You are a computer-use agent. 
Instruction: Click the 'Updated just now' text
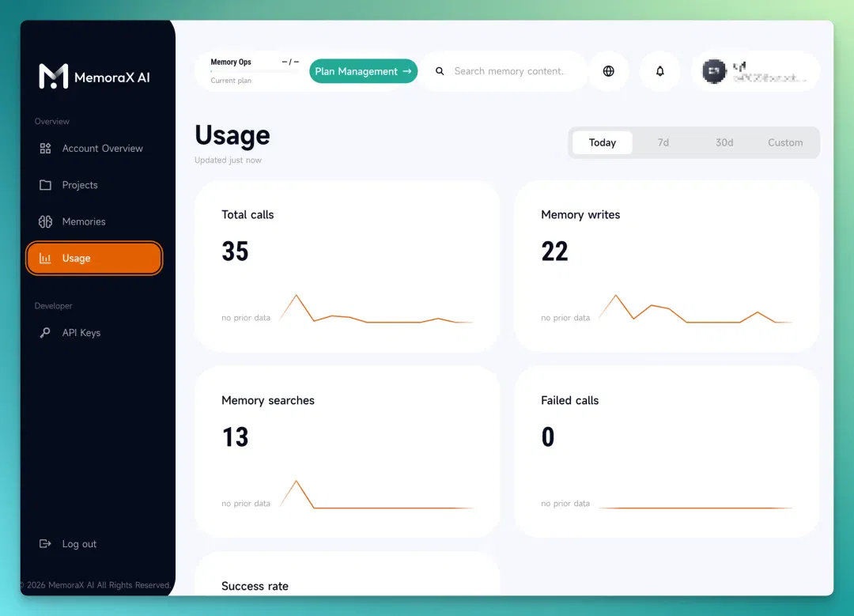(x=228, y=160)
